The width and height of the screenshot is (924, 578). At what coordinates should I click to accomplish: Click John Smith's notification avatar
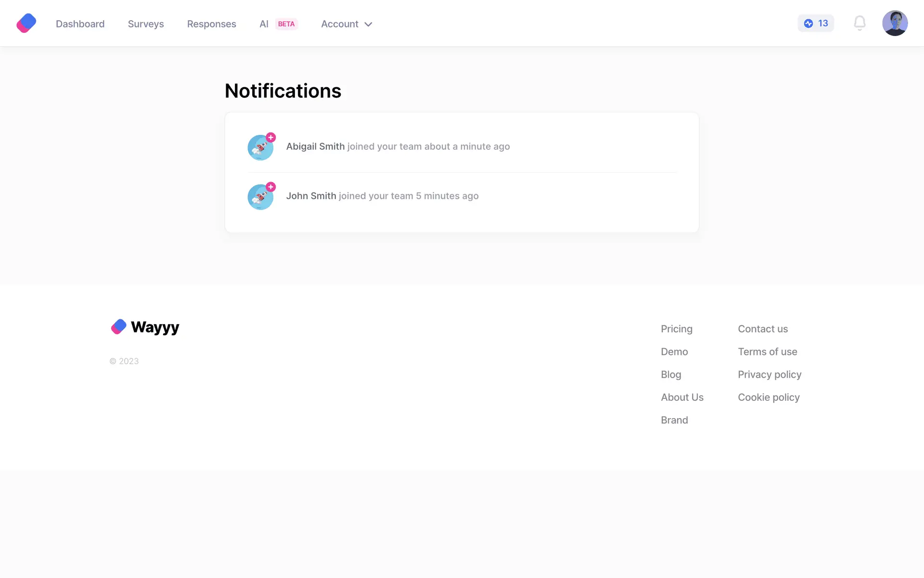[260, 197]
